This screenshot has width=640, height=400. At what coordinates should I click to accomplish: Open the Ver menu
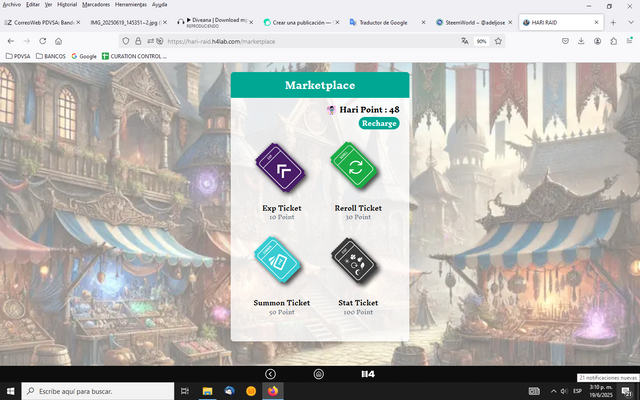click(49, 4)
